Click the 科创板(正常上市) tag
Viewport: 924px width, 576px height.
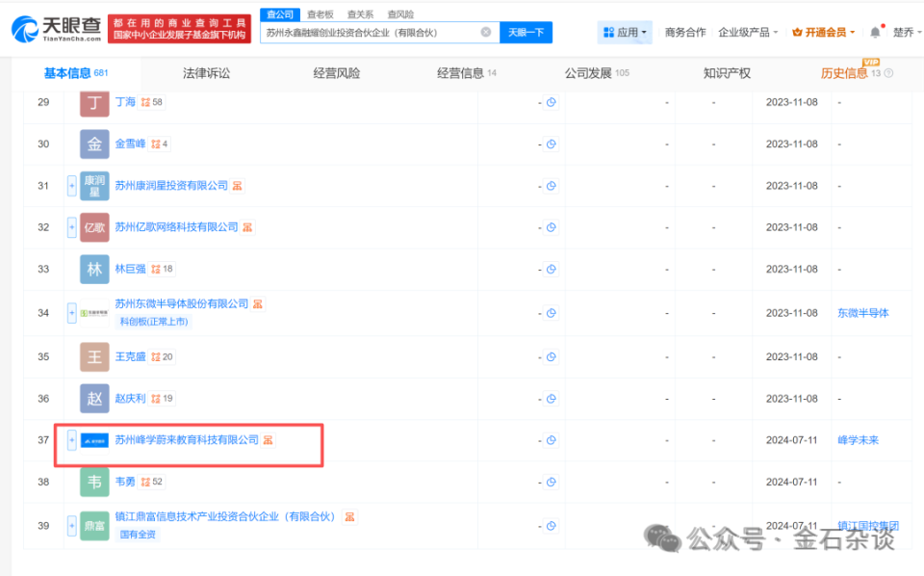click(154, 322)
